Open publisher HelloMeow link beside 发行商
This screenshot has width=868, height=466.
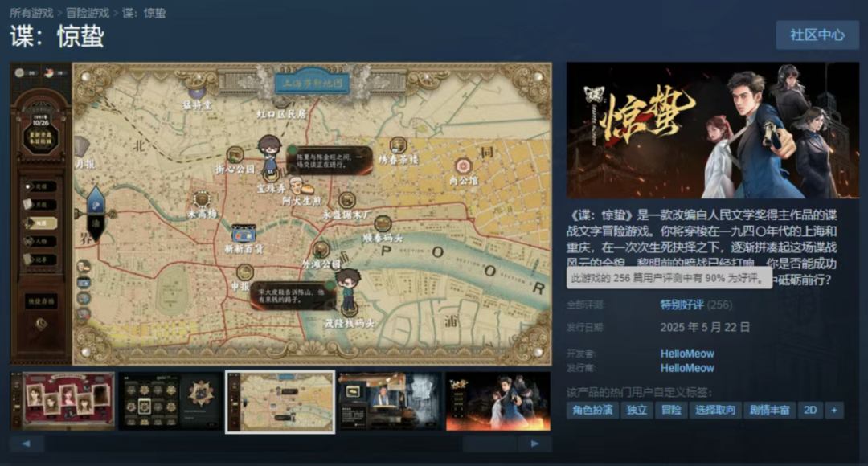[x=687, y=368]
